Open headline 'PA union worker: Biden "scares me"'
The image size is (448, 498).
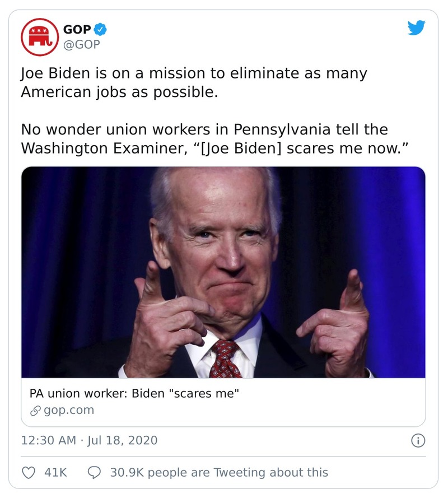click(134, 393)
